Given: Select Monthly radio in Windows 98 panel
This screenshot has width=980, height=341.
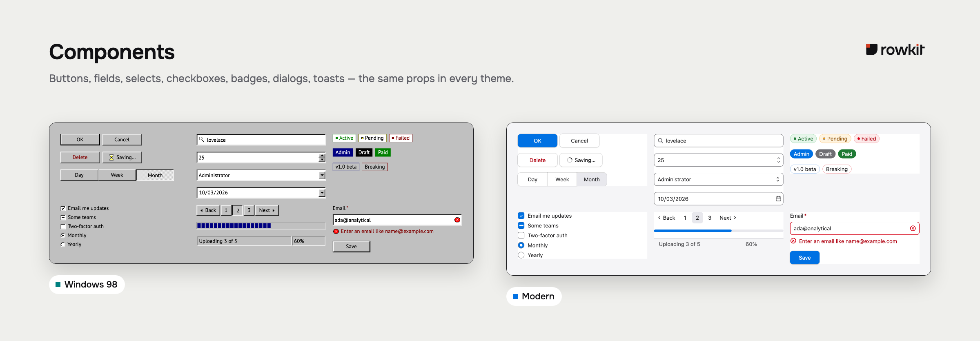Looking at the screenshot, I should click(63, 235).
